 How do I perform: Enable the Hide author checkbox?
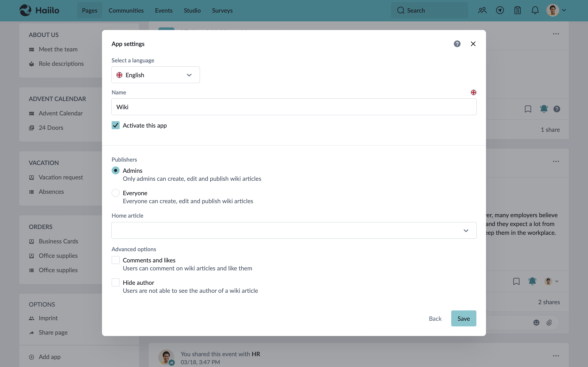click(116, 282)
